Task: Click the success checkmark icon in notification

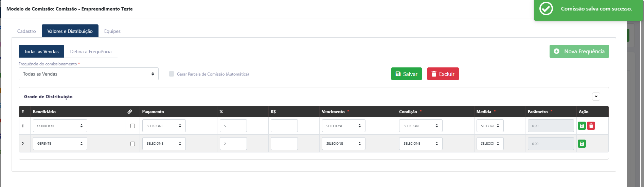Action: [x=546, y=9]
